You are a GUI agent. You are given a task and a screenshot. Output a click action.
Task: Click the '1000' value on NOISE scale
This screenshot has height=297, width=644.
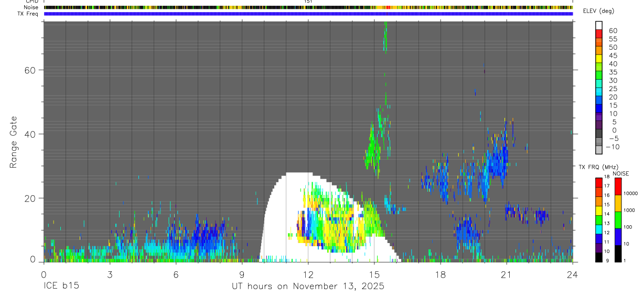click(630, 210)
